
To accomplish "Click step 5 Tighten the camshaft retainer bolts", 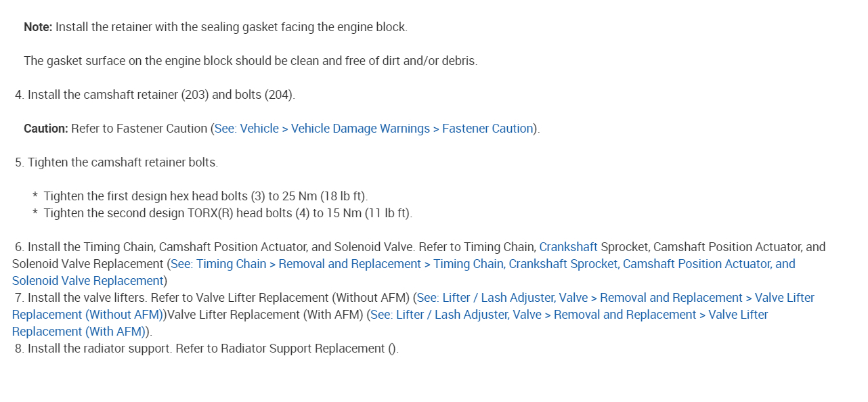I will tap(123, 162).
